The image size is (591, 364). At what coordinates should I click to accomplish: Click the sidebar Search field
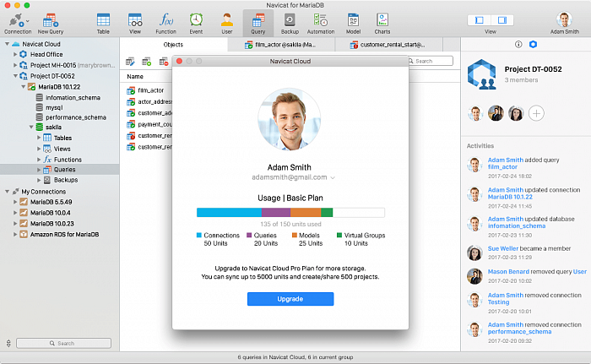point(61,344)
